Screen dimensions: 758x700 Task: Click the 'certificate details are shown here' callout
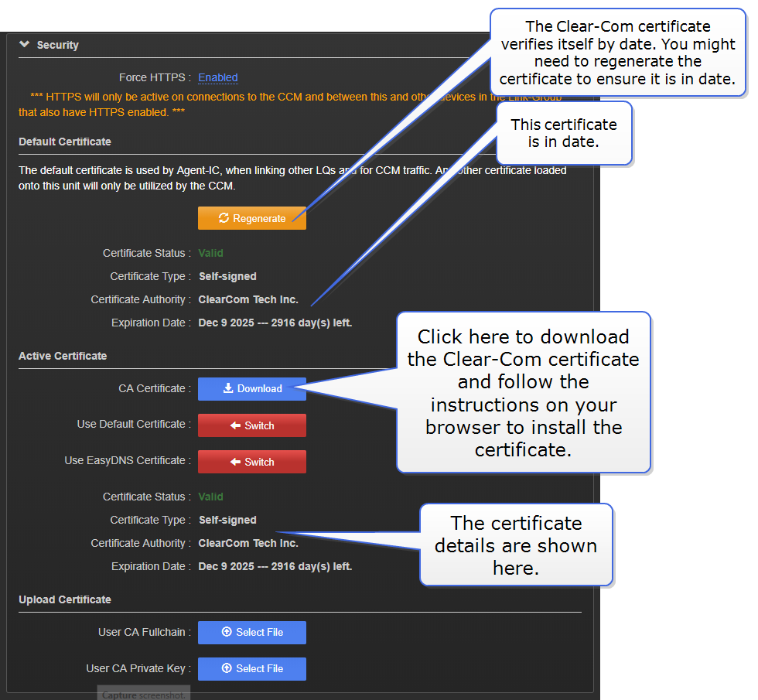515,545
